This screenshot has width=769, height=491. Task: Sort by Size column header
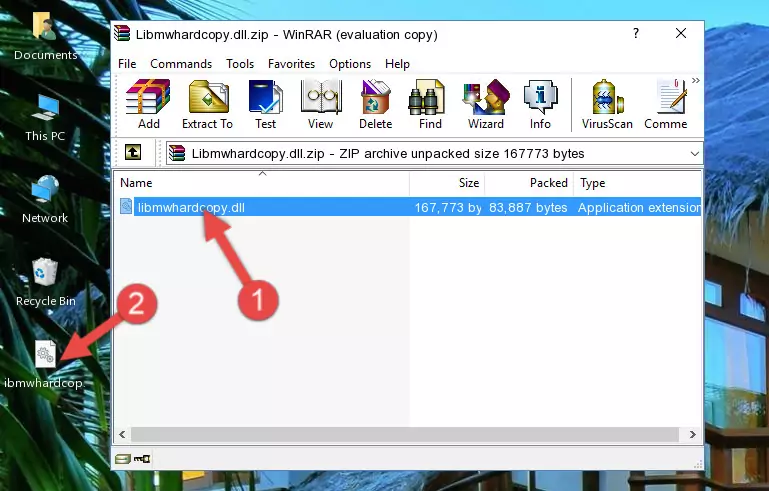point(447,183)
